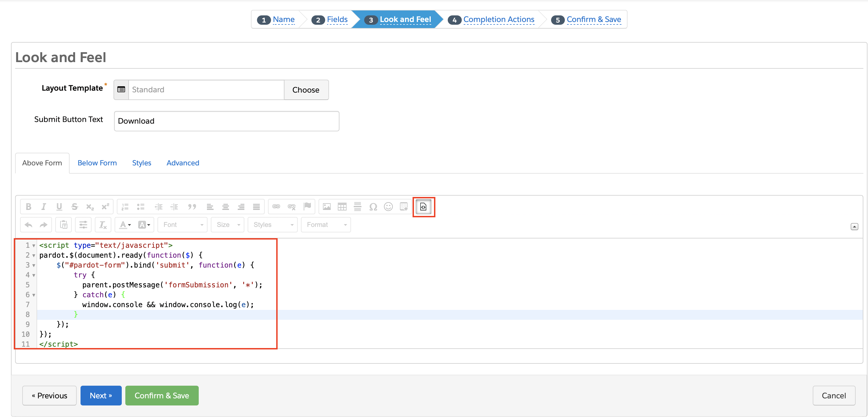The height and width of the screenshot is (417, 868).
Task: Click the Anchor flag toolbar icon
Action: 307,206
